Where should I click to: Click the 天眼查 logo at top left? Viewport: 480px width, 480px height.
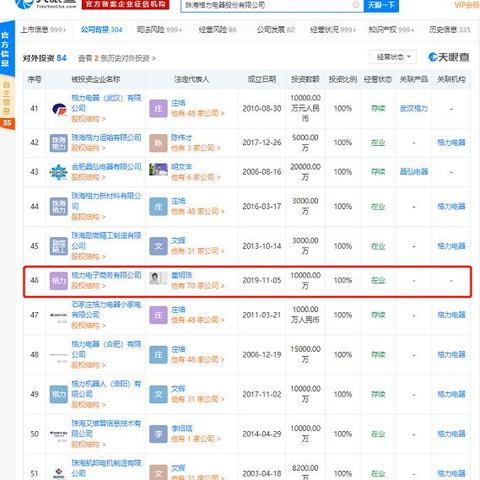(47, 4)
